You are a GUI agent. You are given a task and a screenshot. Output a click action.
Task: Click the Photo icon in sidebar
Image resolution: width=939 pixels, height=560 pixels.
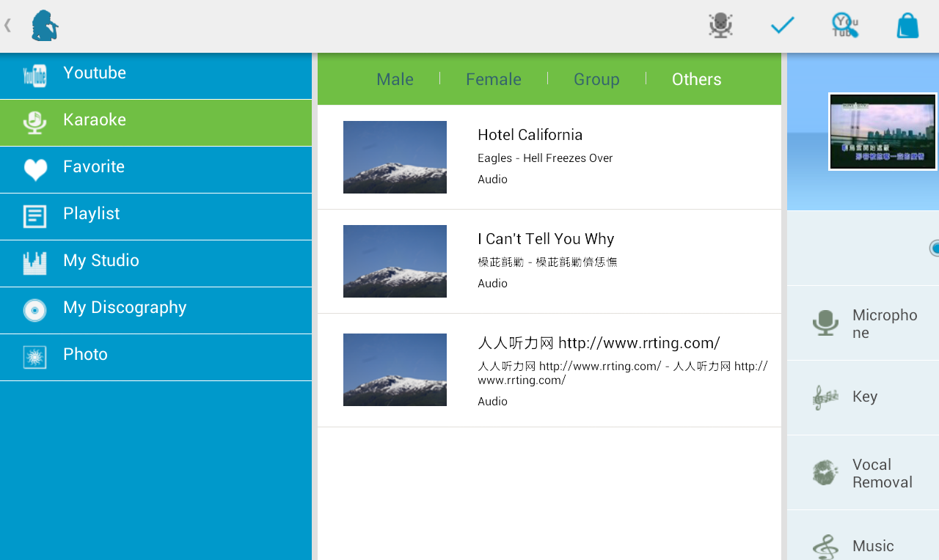click(x=34, y=357)
